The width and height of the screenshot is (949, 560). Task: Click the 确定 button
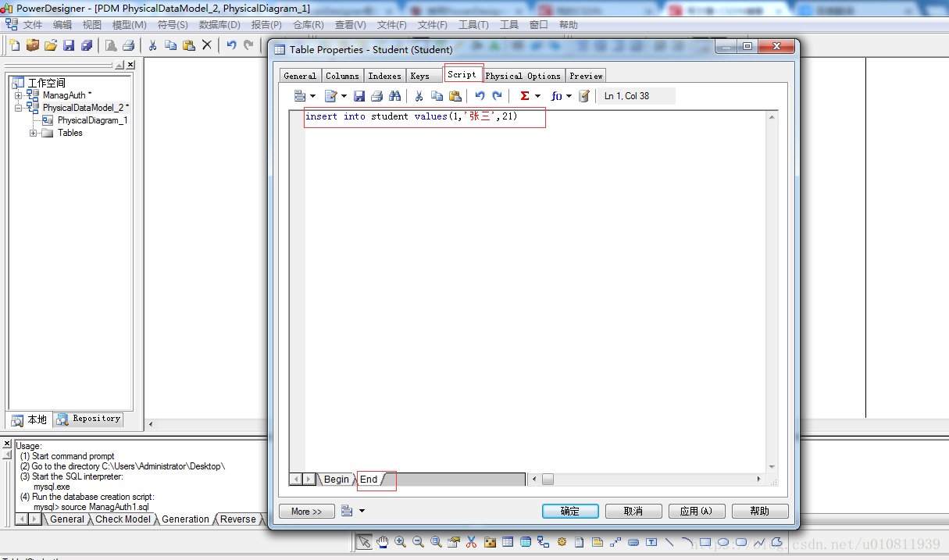pyautogui.click(x=570, y=512)
